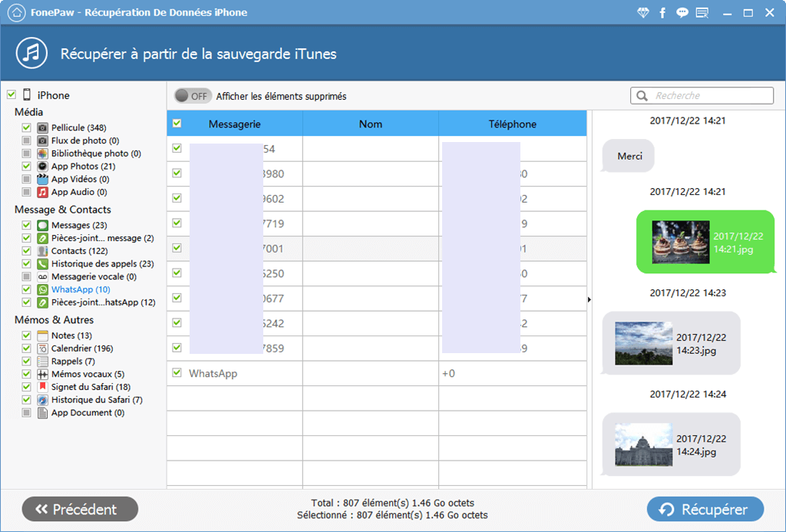Click the Récupérer button

click(x=705, y=510)
